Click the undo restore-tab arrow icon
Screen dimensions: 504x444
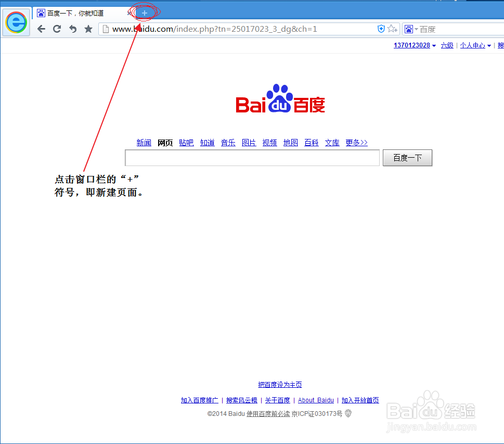(x=73, y=29)
